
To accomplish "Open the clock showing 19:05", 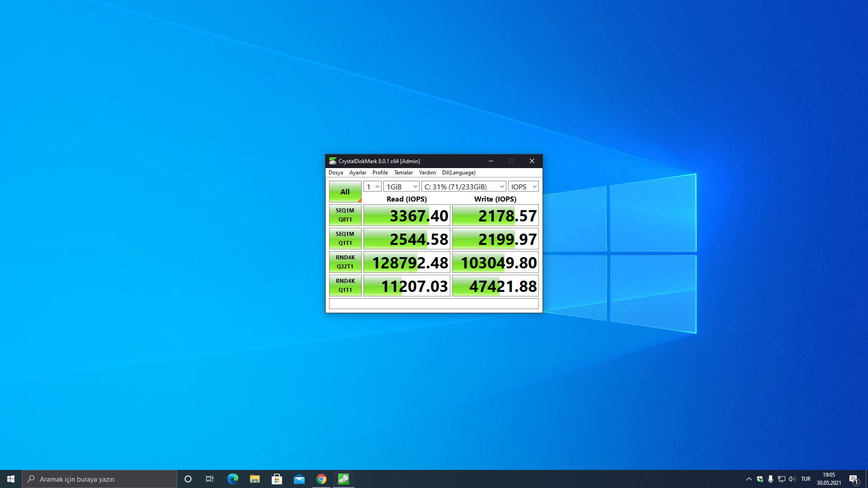I will tap(829, 479).
